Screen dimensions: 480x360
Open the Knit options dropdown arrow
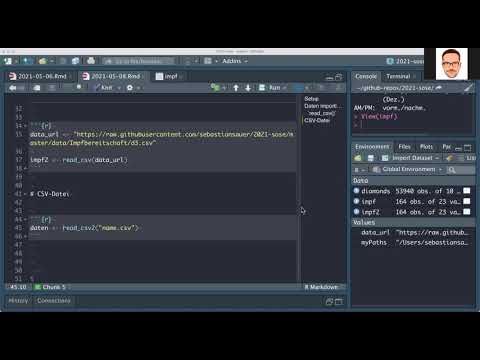coord(119,88)
